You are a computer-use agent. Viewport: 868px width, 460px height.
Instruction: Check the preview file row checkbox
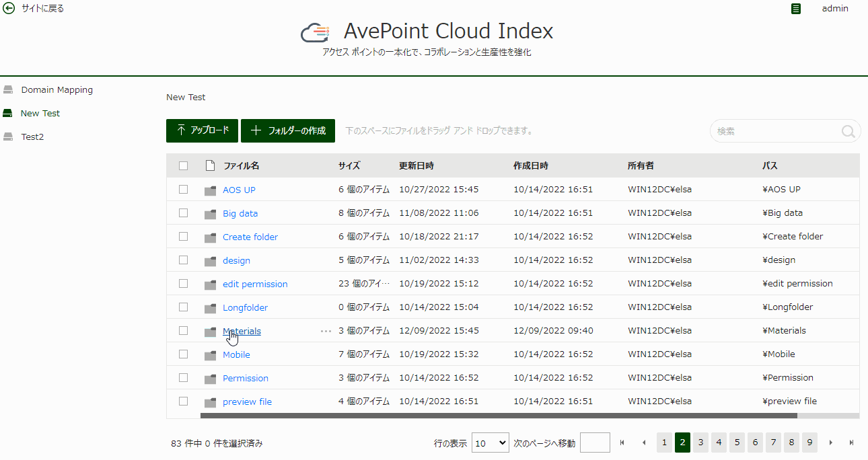coord(183,401)
